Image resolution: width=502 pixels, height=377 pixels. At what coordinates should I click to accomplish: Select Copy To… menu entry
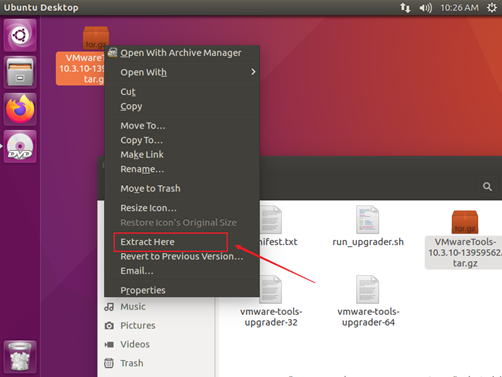click(x=182, y=140)
